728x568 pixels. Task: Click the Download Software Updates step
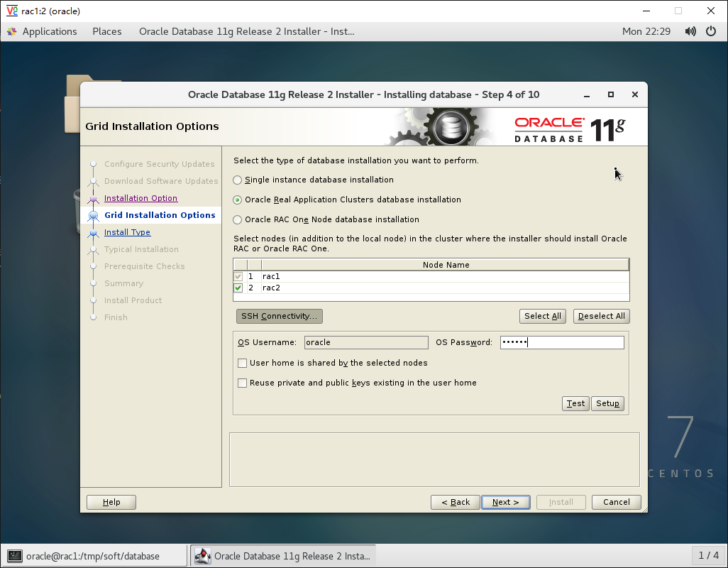coord(161,181)
